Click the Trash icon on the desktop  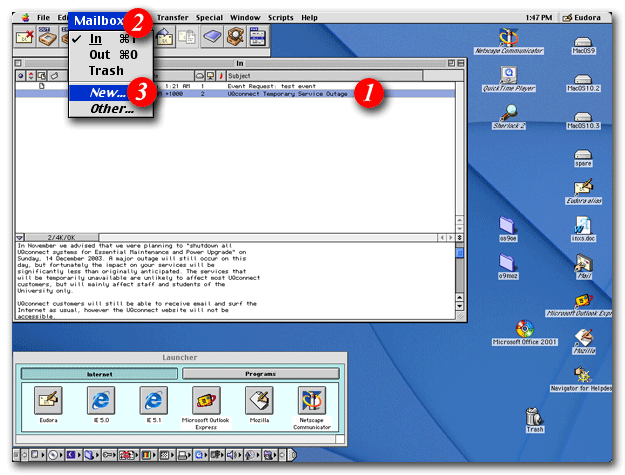tap(535, 418)
